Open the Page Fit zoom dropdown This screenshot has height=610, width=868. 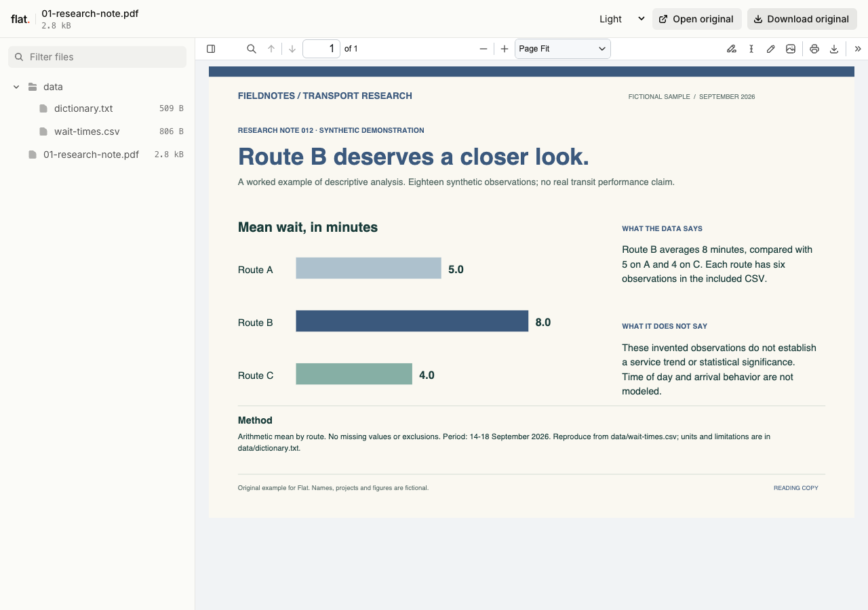(x=563, y=49)
